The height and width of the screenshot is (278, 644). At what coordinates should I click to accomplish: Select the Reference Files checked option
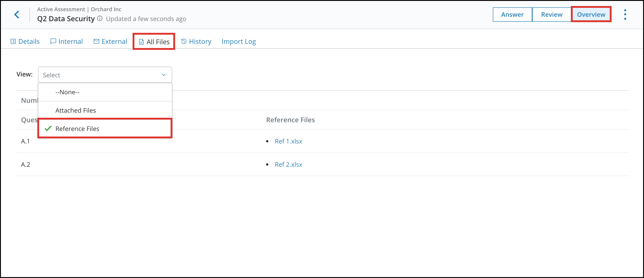pos(77,128)
